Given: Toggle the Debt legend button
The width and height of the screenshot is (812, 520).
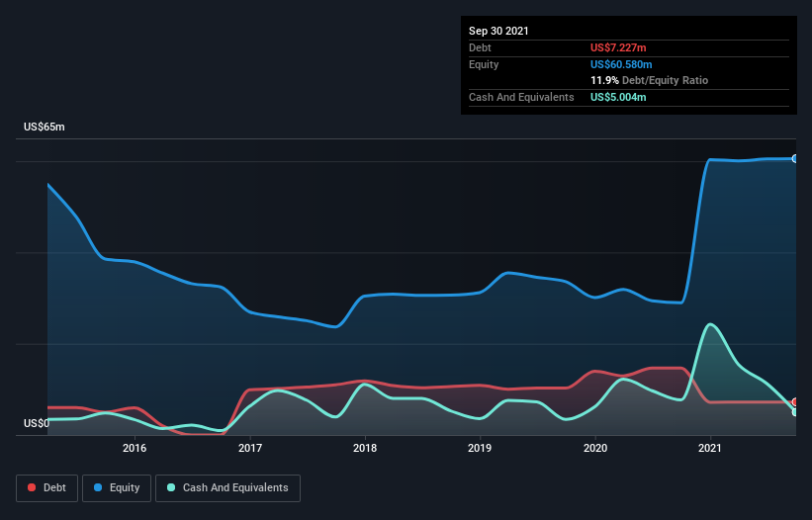Looking at the screenshot, I should [x=47, y=488].
